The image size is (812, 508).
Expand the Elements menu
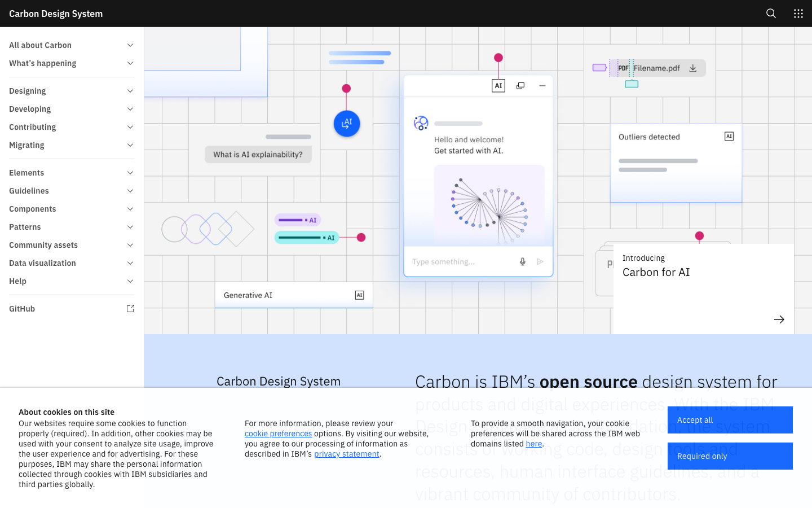72,173
